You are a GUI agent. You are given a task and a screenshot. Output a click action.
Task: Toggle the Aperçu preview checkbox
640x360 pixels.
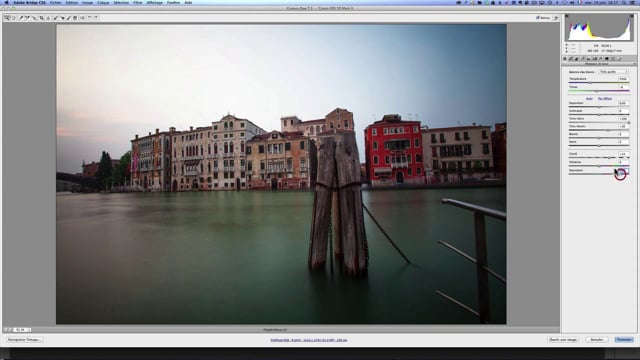pos(538,18)
